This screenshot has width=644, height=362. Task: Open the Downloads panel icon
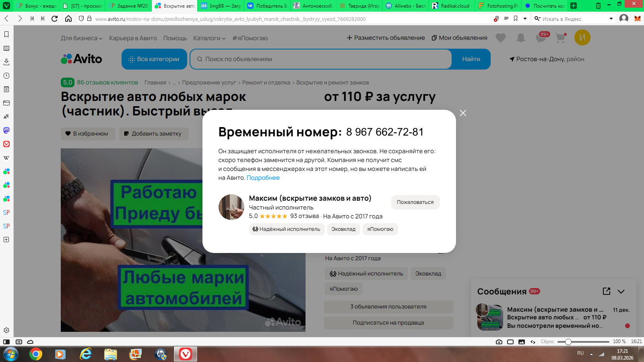[x=6, y=62]
